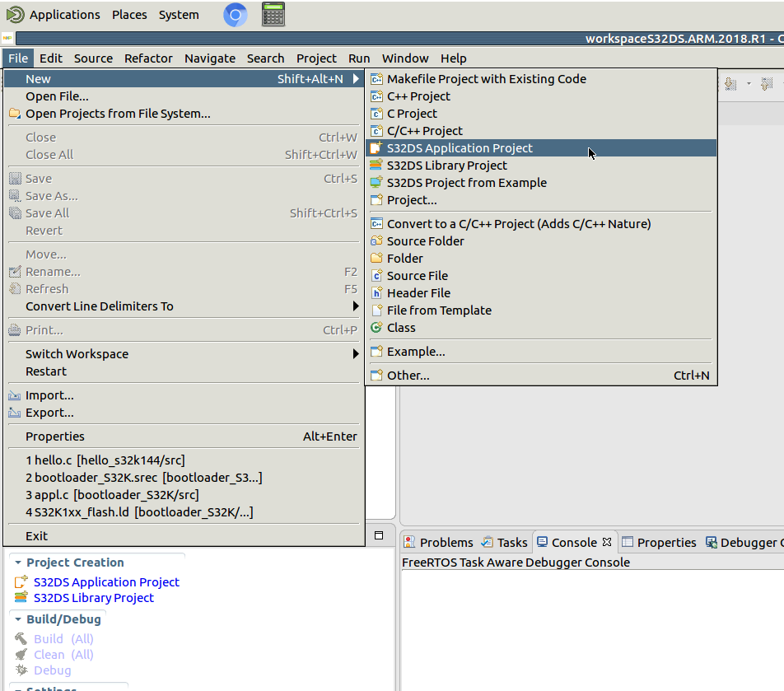Click the minimize view icon above dashboard
Image resolution: width=784 pixels, height=691 pixels.
pyautogui.click(x=379, y=535)
